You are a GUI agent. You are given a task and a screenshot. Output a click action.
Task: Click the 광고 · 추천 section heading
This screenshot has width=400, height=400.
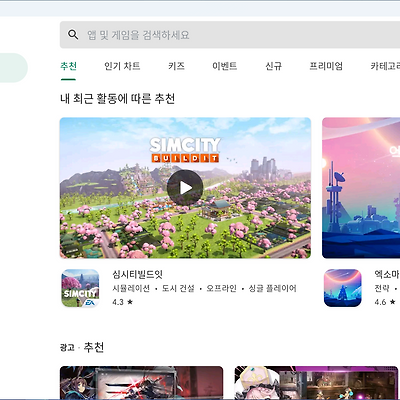(82, 347)
